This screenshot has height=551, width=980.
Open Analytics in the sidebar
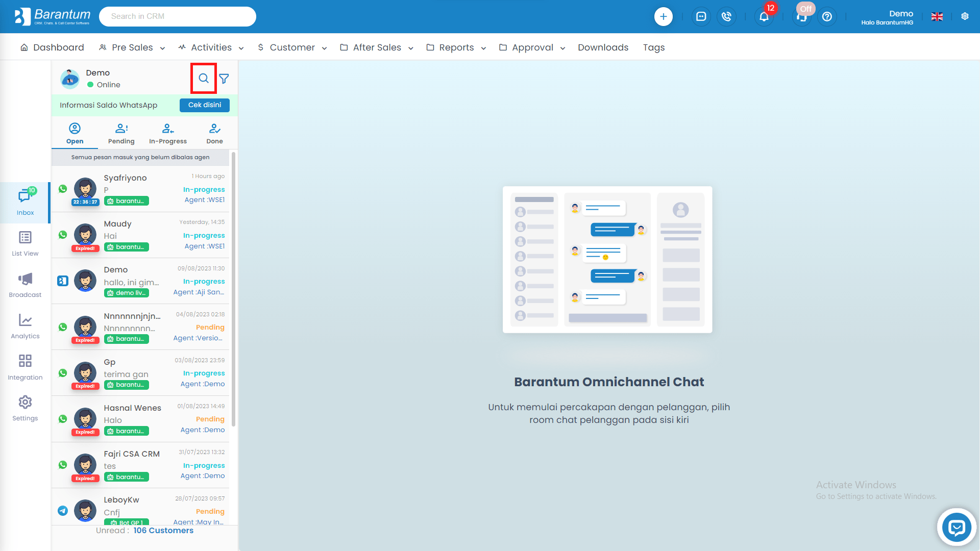coord(25,326)
